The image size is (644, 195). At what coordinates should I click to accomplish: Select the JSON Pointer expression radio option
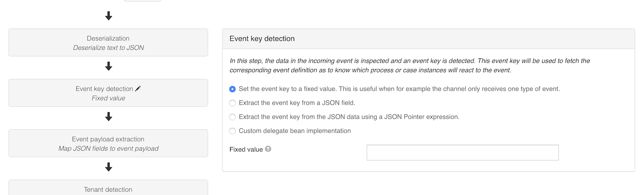pos(232,117)
